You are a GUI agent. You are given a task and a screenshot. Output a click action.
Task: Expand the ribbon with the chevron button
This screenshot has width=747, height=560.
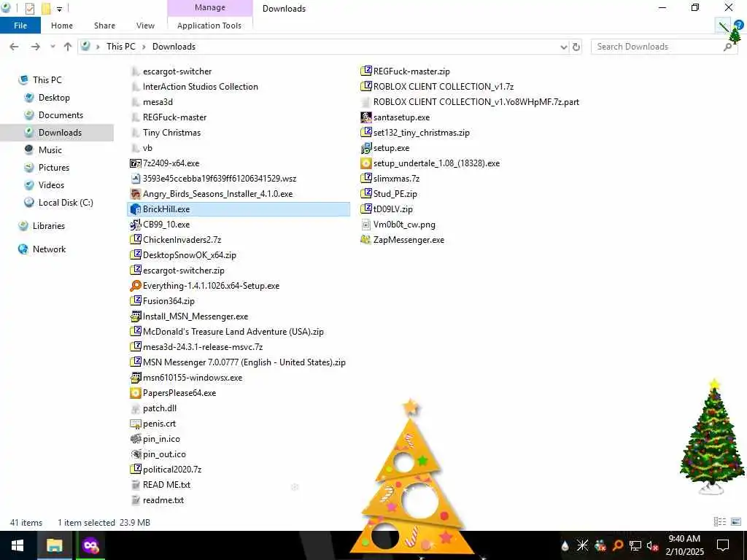pos(723,26)
